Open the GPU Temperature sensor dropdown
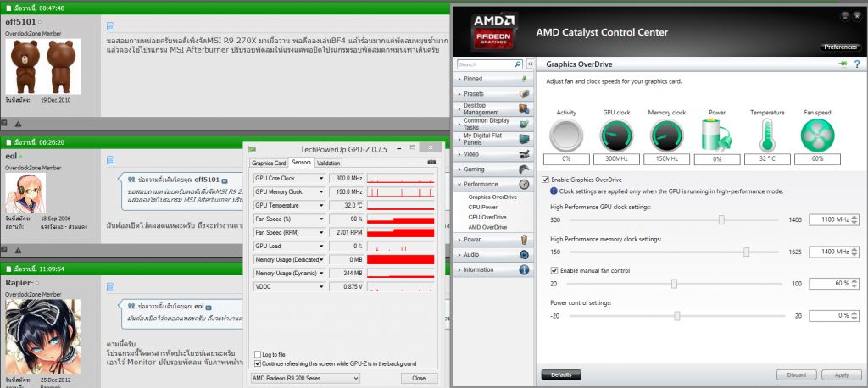 (321, 205)
